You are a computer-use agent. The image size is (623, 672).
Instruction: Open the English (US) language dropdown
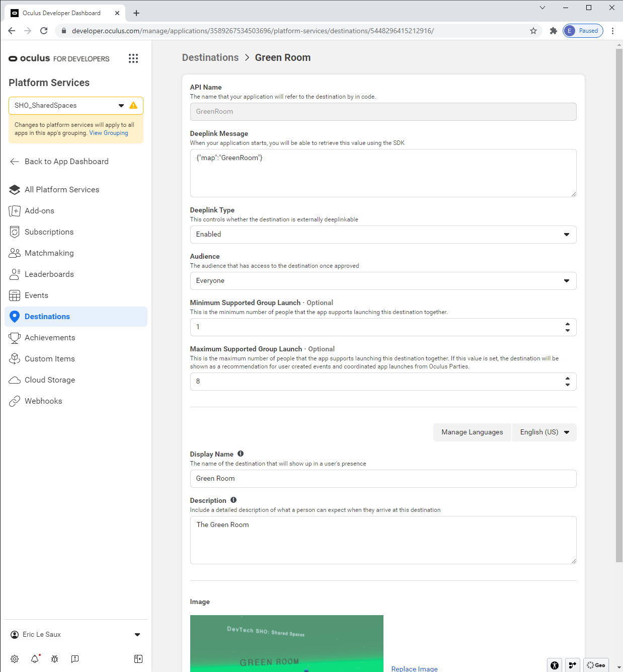coord(544,432)
